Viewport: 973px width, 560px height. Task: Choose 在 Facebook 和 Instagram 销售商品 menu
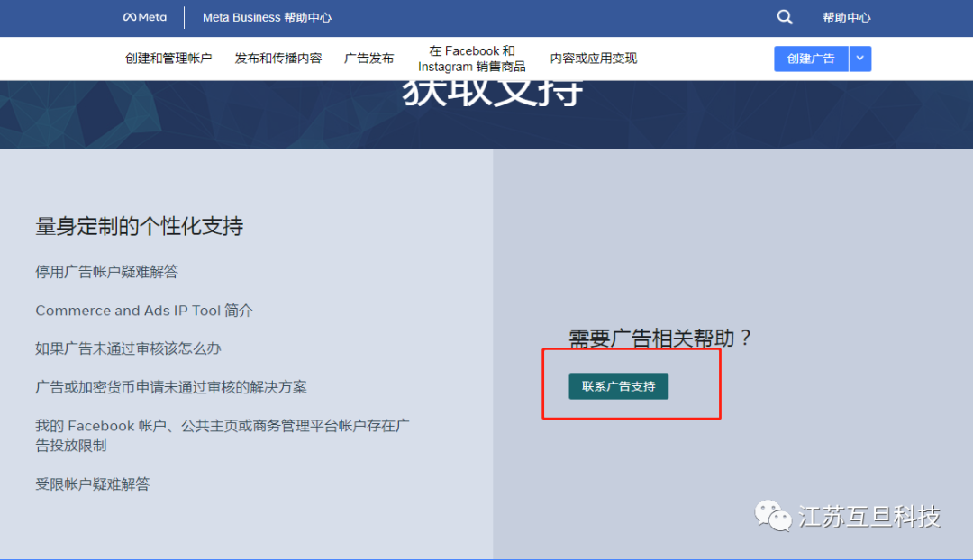[471, 59]
